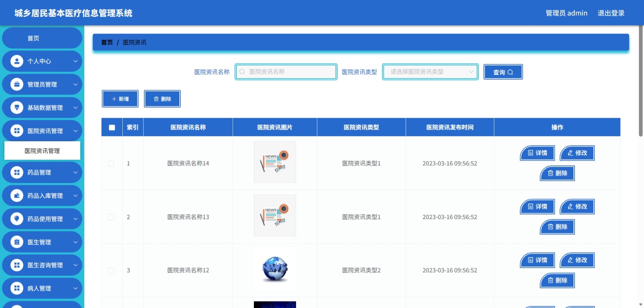Click the 基础数据管理 sidebar icon
644x308 pixels.
click(x=17, y=107)
